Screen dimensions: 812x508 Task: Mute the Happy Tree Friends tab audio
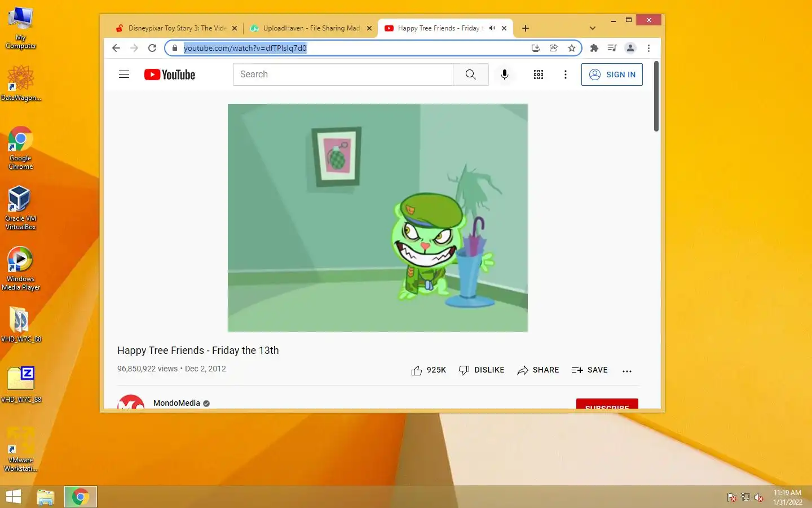point(492,28)
